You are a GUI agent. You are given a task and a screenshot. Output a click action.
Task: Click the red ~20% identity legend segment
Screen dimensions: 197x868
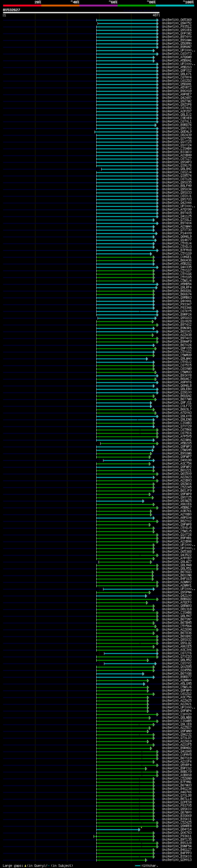[x=22, y=6]
